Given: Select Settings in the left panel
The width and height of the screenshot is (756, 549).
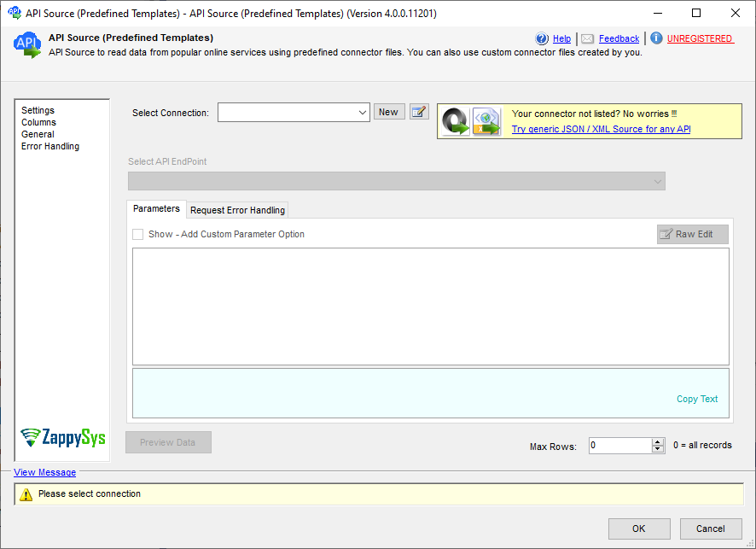Looking at the screenshot, I should (x=38, y=110).
